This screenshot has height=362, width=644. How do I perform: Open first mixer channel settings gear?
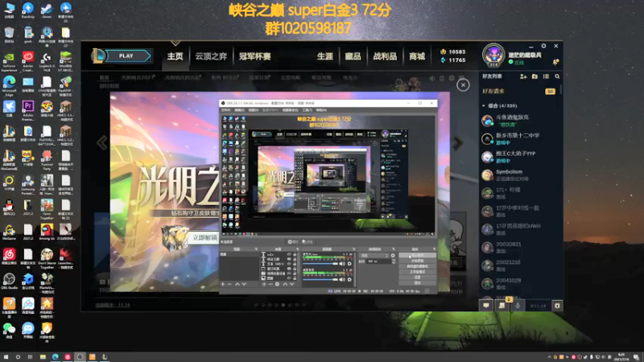click(349, 264)
